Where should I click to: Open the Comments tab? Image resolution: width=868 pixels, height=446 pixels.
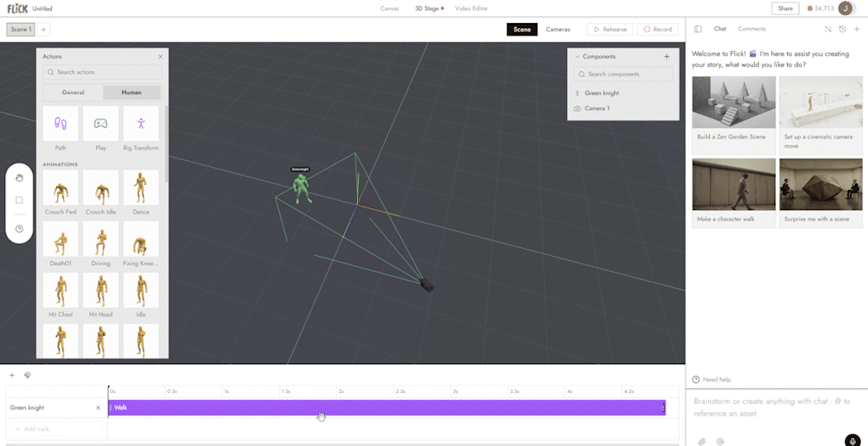pos(751,29)
